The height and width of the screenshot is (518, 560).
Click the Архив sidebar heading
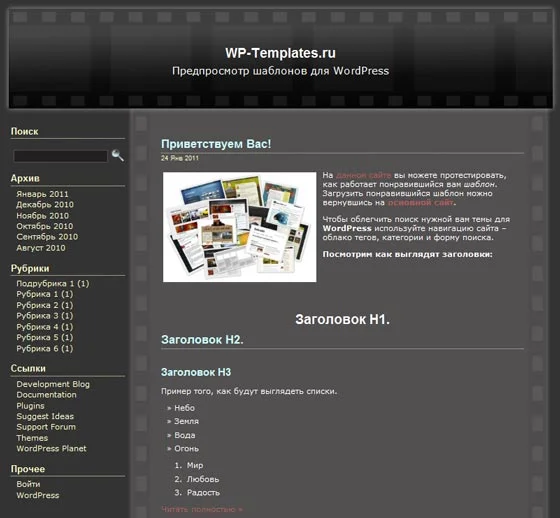pos(25,178)
